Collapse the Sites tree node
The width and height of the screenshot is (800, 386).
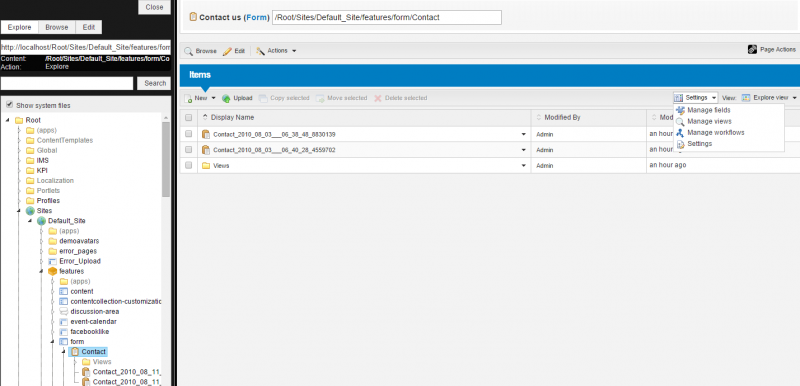click(19, 211)
